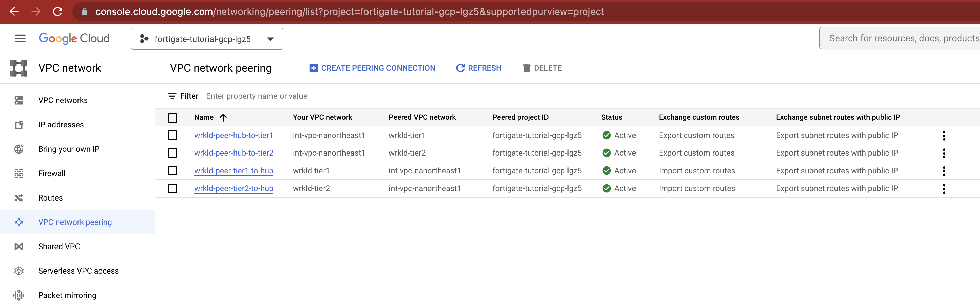Check the wrkld-peer-hub-to-tier1 row checkbox

173,135
